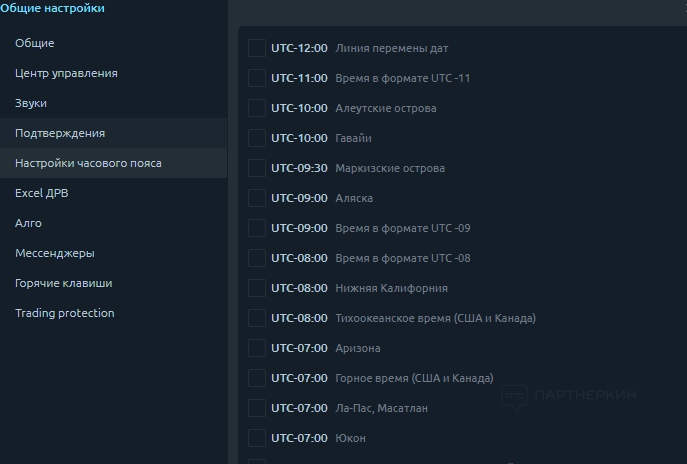The image size is (687, 464).
Task: Tick the Нижняя Калифорния checkbox
Action: 257,288
